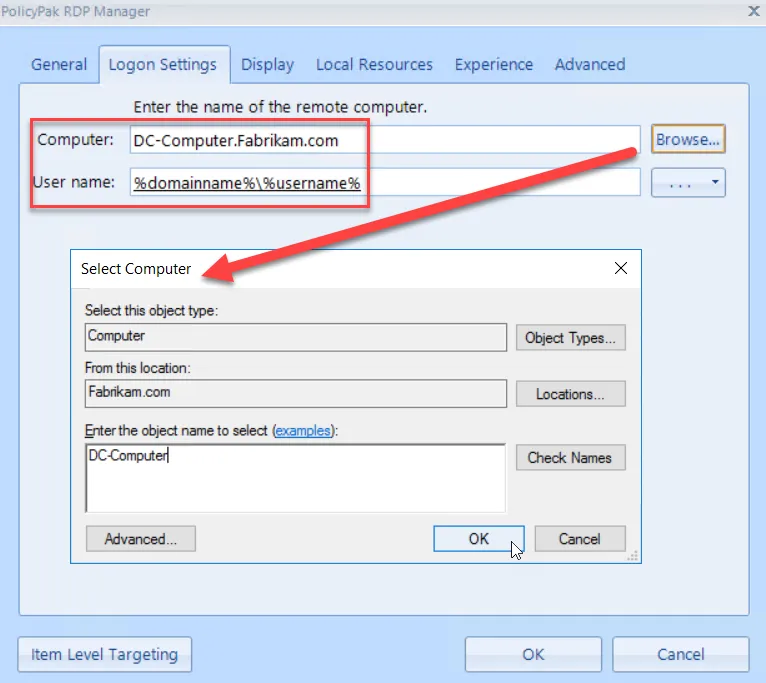Screen dimensions: 766x683
Task: Open the variables dropdown next to User name
Action: click(x=688, y=183)
